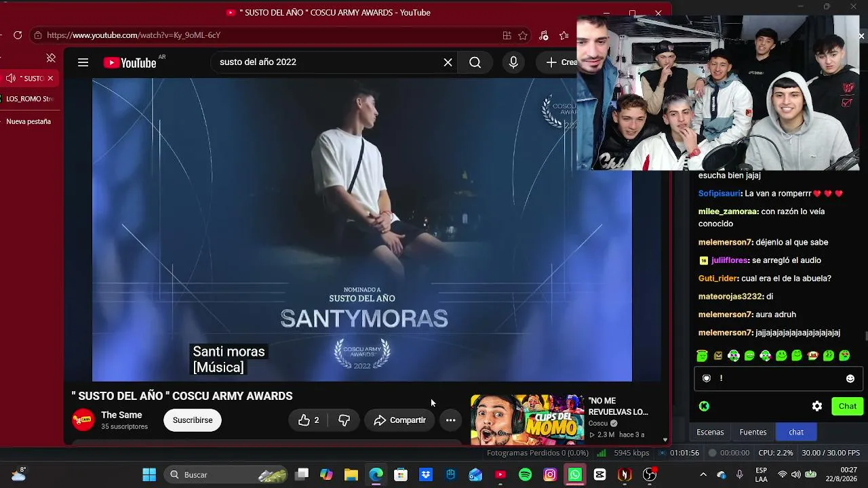Select the chat dock tab

click(796, 432)
